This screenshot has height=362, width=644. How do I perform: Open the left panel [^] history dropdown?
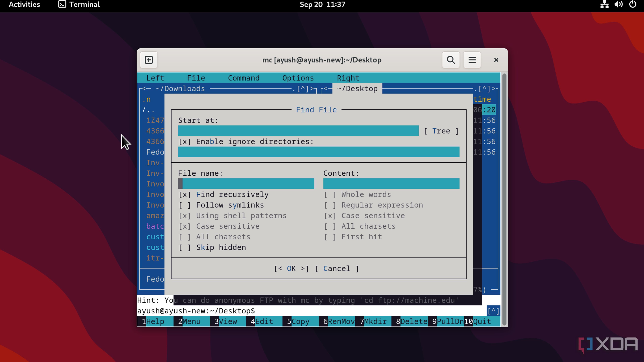[303, 89]
